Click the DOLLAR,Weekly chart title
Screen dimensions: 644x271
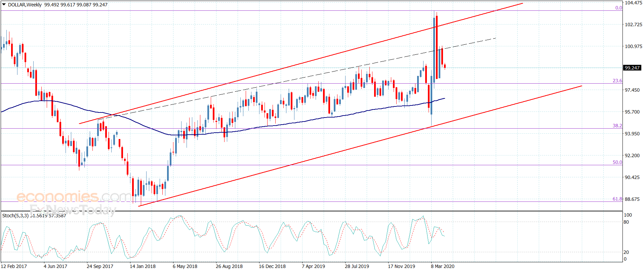point(25,5)
